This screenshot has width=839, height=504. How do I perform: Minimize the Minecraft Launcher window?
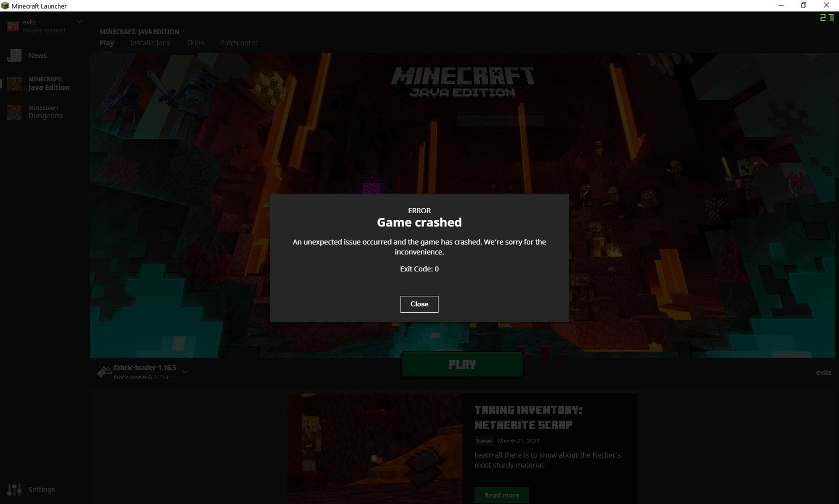point(781,5)
